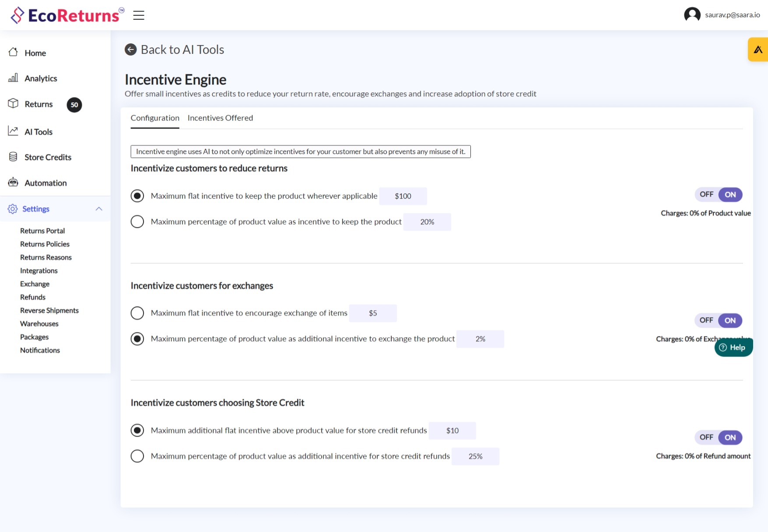Click the Automation robot icon
This screenshot has height=532, width=768.
[x=13, y=182]
